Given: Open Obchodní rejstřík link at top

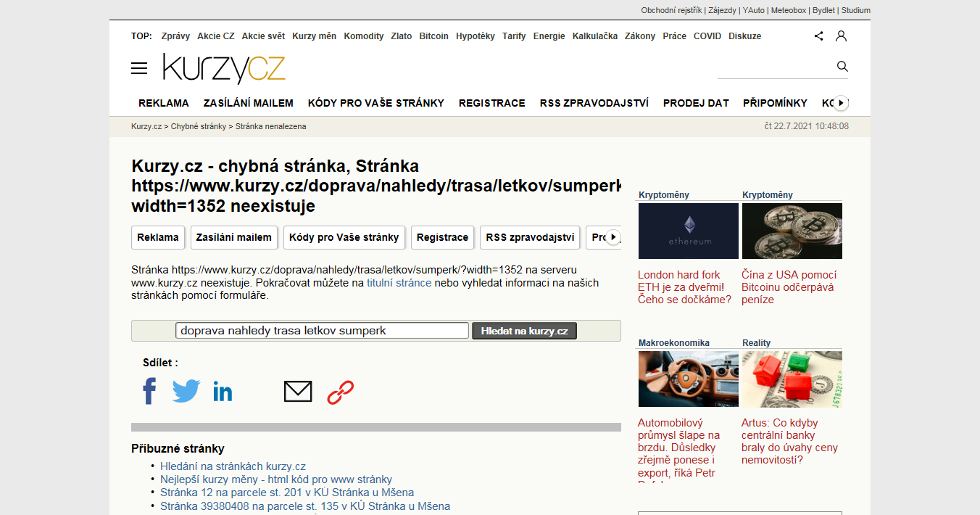Looking at the screenshot, I should click(672, 10).
